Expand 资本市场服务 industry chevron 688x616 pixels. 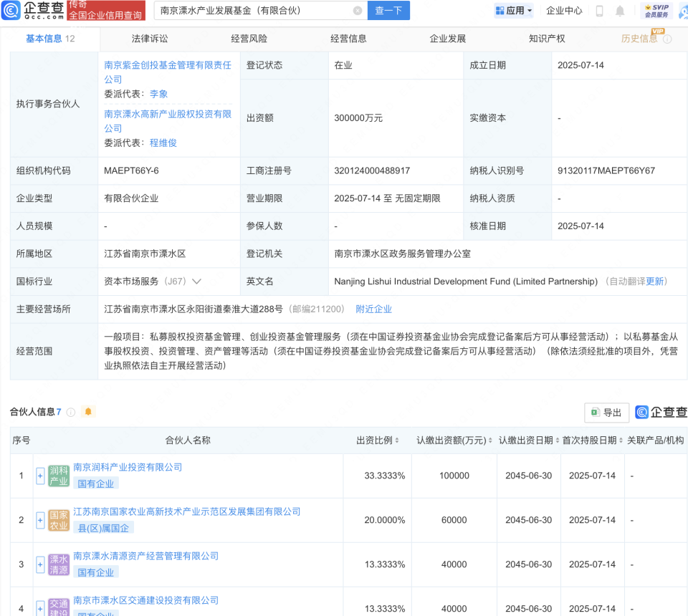(196, 281)
